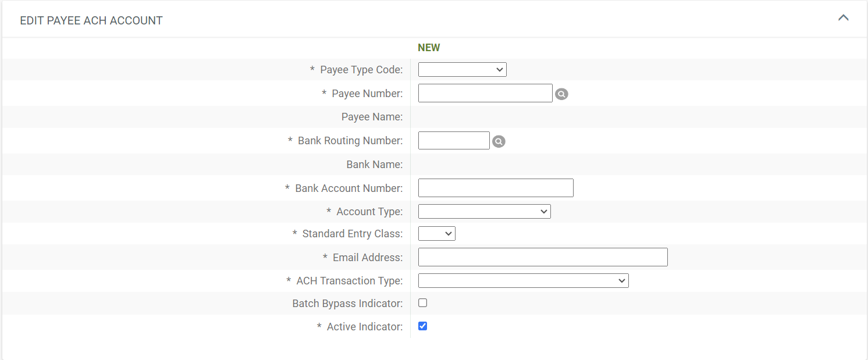Collapse the Edit Payee ACH Account panel

[844, 17]
